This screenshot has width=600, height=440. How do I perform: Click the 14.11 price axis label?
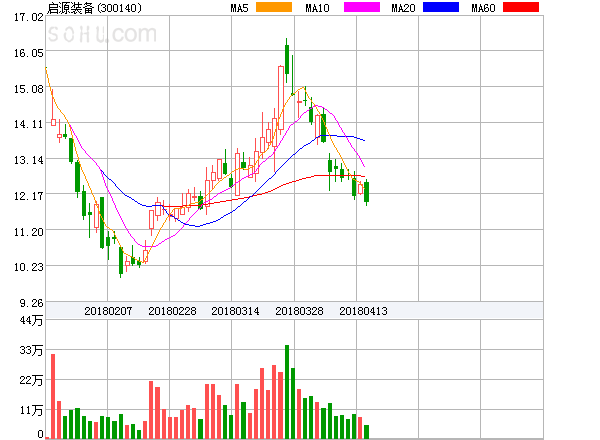(x=29, y=124)
